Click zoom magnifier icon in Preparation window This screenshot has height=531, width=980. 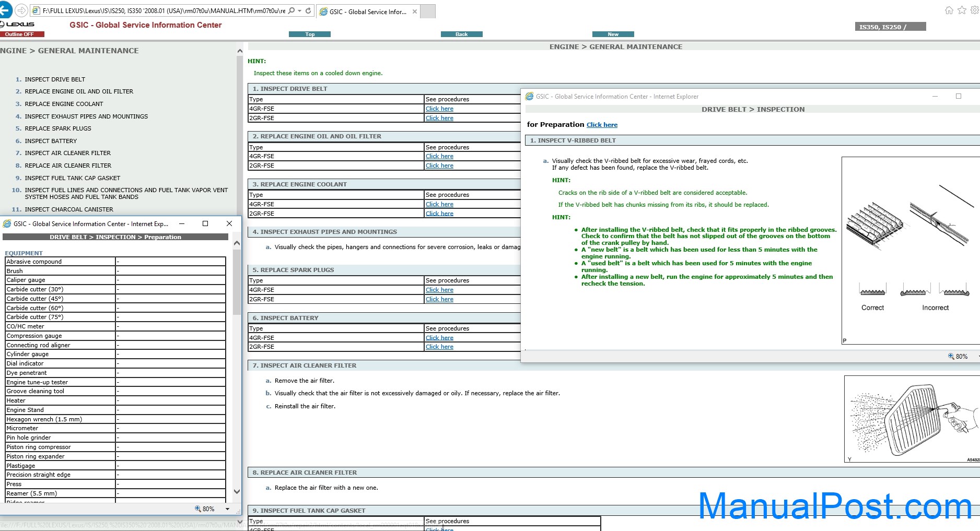pyautogui.click(x=198, y=509)
